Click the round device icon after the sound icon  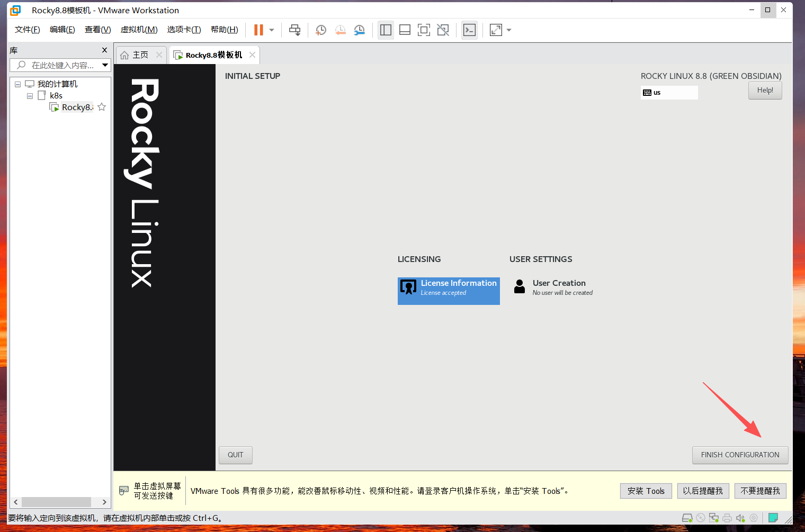pos(754,518)
